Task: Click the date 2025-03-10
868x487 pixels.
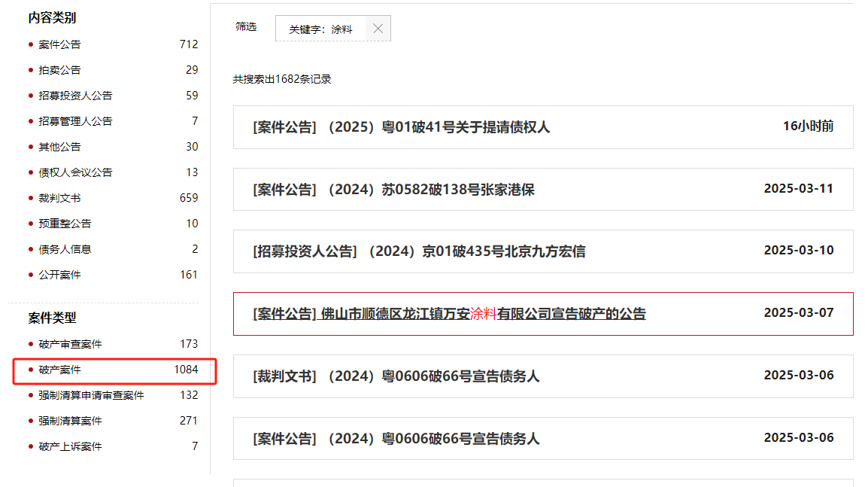Action: 799,250
